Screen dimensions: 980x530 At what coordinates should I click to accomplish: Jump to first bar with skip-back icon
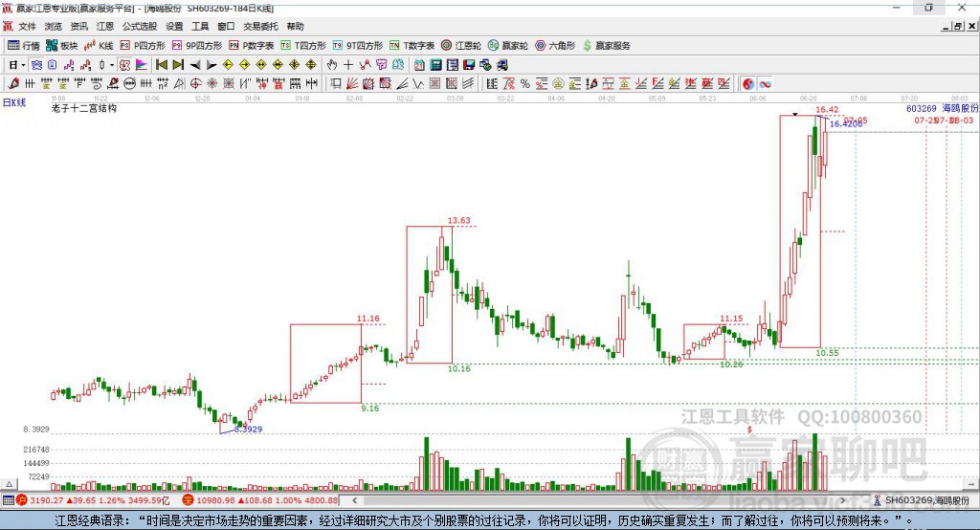point(162,65)
